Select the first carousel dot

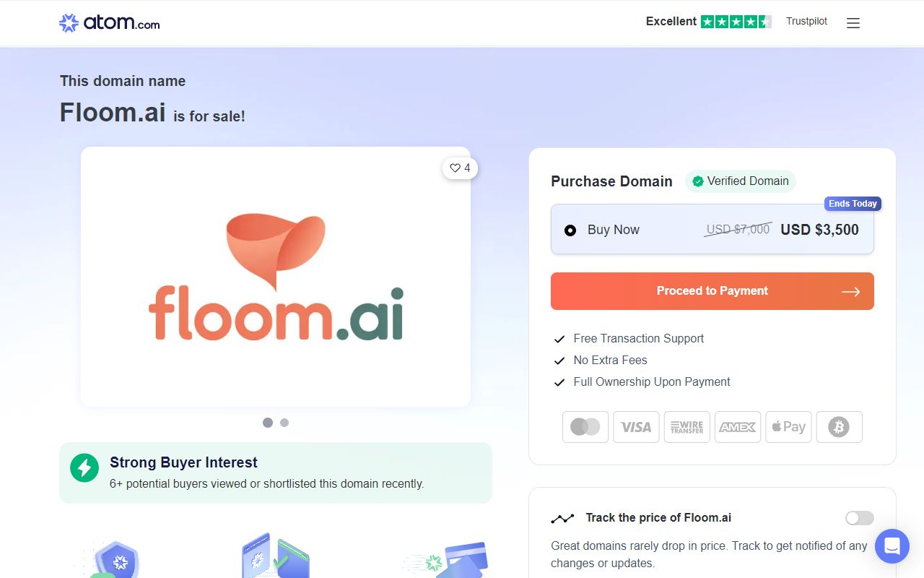(267, 422)
